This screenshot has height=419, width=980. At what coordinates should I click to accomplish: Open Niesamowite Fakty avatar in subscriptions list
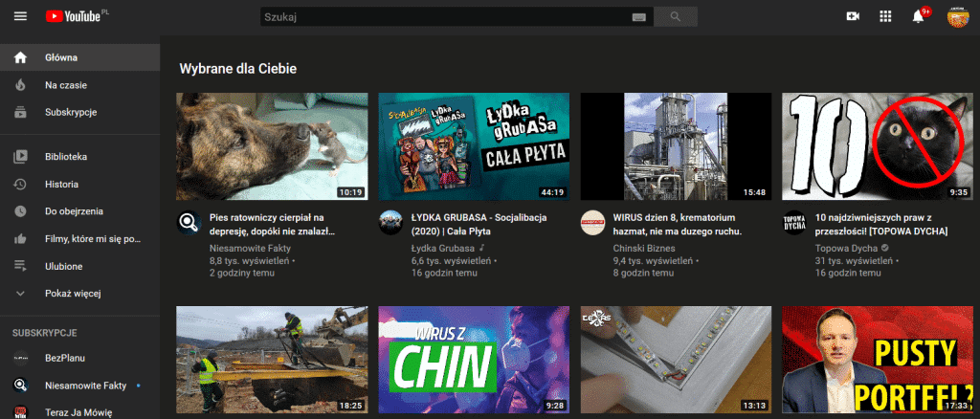21,386
